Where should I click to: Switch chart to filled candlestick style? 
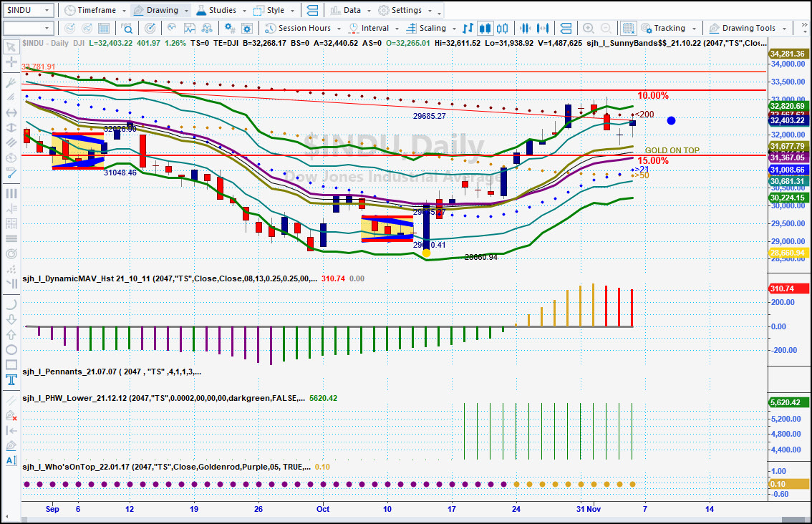click(485, 29)
